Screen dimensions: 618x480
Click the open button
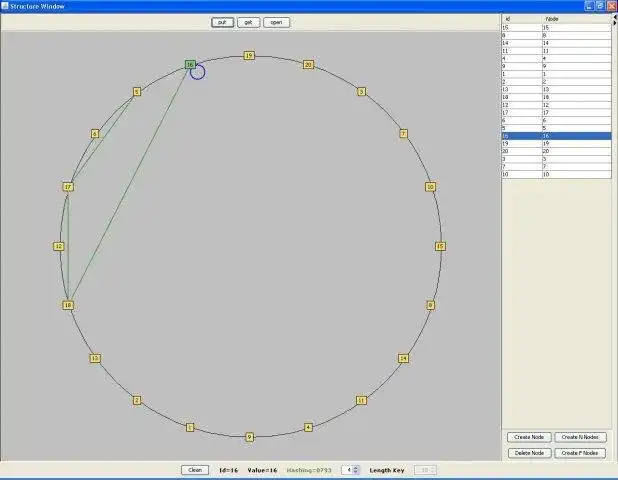(276, 22)
